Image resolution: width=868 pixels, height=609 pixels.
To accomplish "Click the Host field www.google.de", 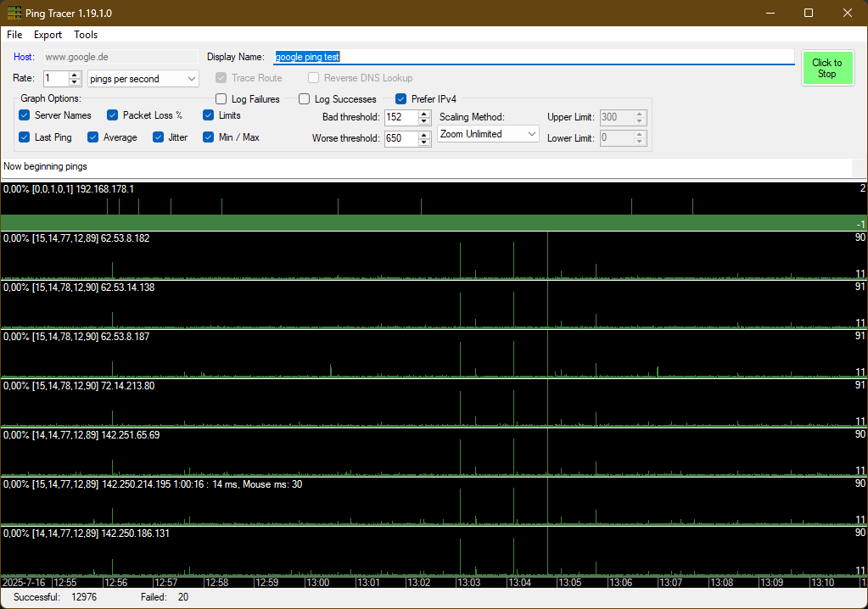I will tap(120, 57).
